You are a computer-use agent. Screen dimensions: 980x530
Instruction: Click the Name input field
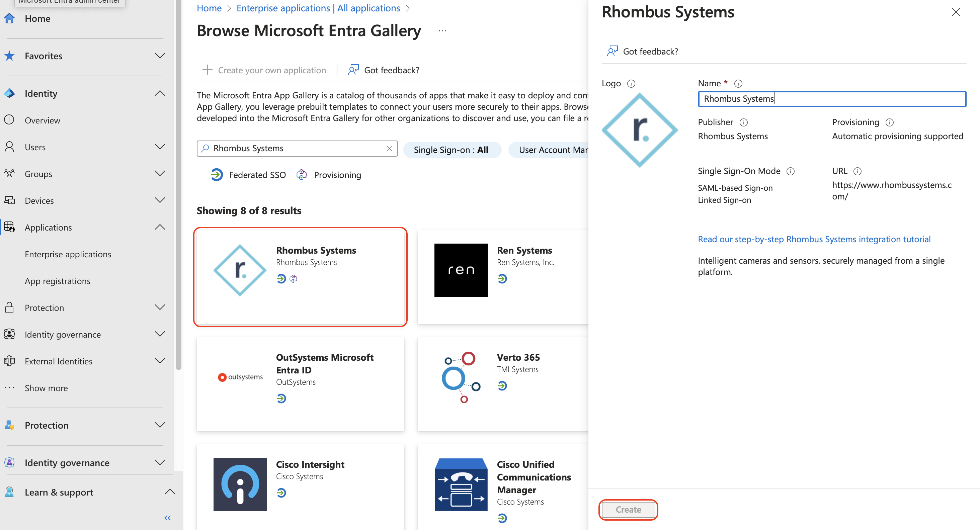click(832, 99)
